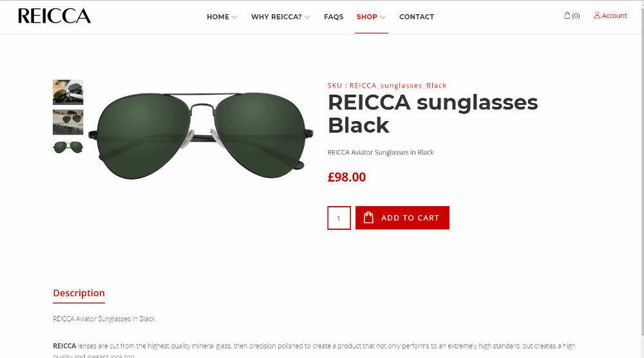Open the FAQS menu item

[x=334, y=17]
